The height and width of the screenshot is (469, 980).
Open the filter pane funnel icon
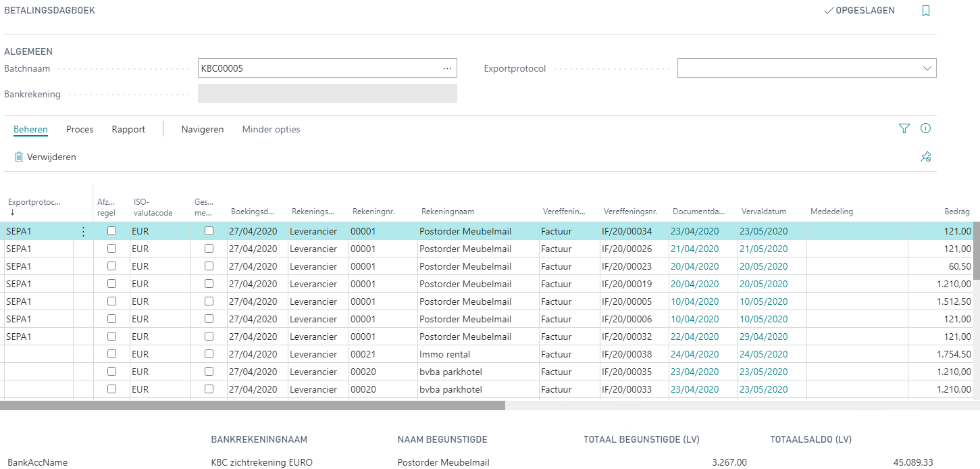[x=904, y=129]
